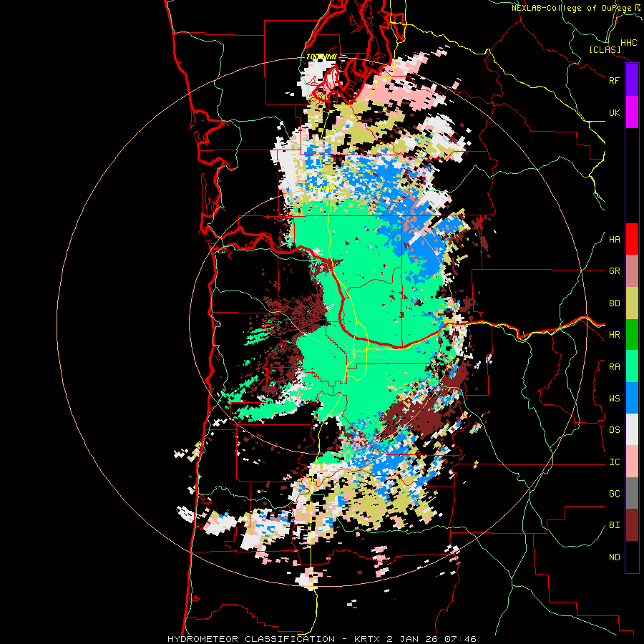The image size is (644, 644).
Task: Click the GR legend label
Action: (x=614, y=271)
